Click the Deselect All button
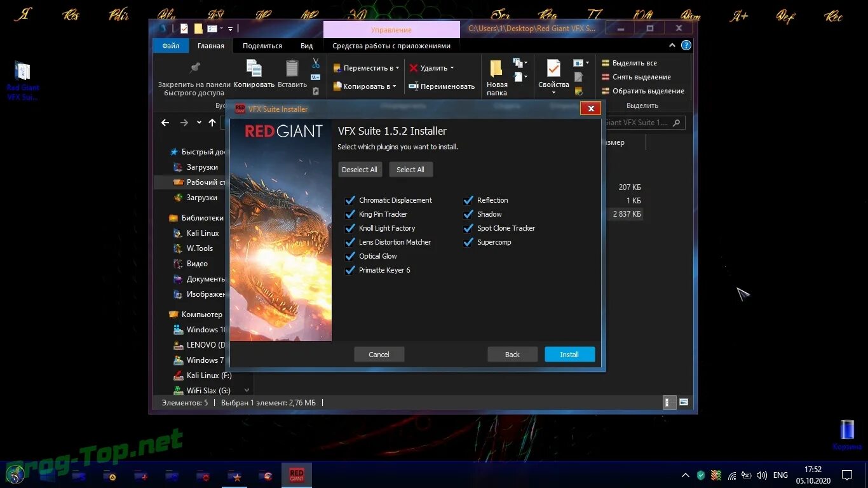 [360, 170]
